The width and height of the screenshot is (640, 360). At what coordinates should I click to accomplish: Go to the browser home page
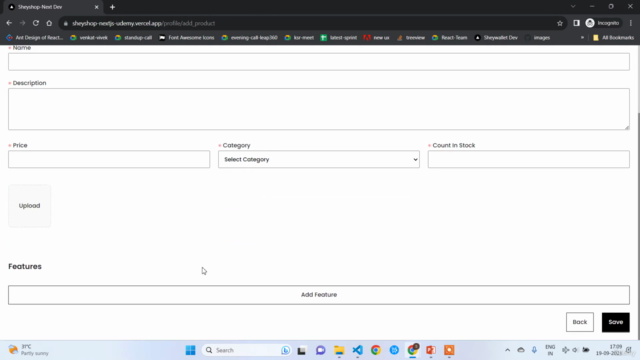pyautogui.click(x=49, y=23)
